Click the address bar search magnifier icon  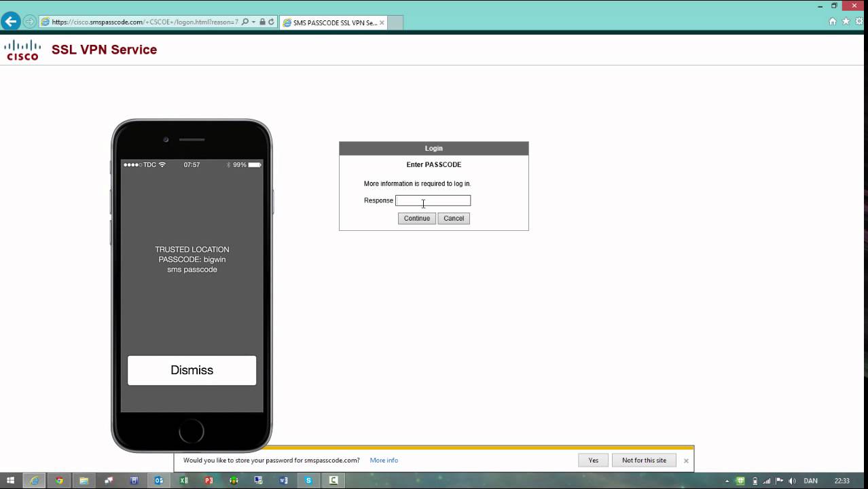245,22
